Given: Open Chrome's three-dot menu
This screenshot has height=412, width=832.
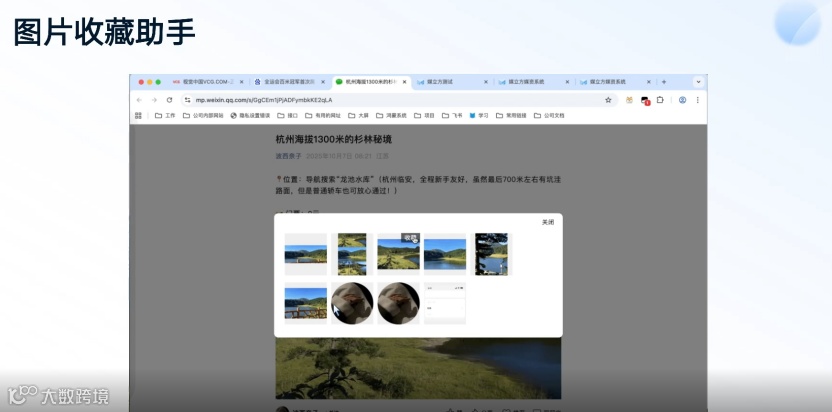Looking at the screenshot, I should 697,100.
